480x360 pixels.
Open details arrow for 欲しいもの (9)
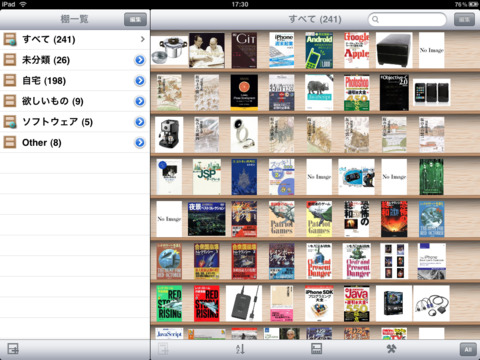click(140, 101)
